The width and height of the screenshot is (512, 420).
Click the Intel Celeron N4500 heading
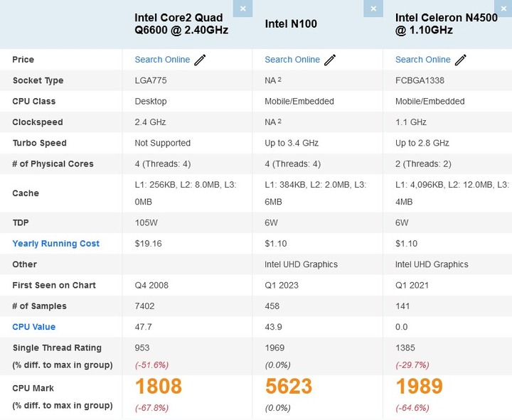[447, 24]
